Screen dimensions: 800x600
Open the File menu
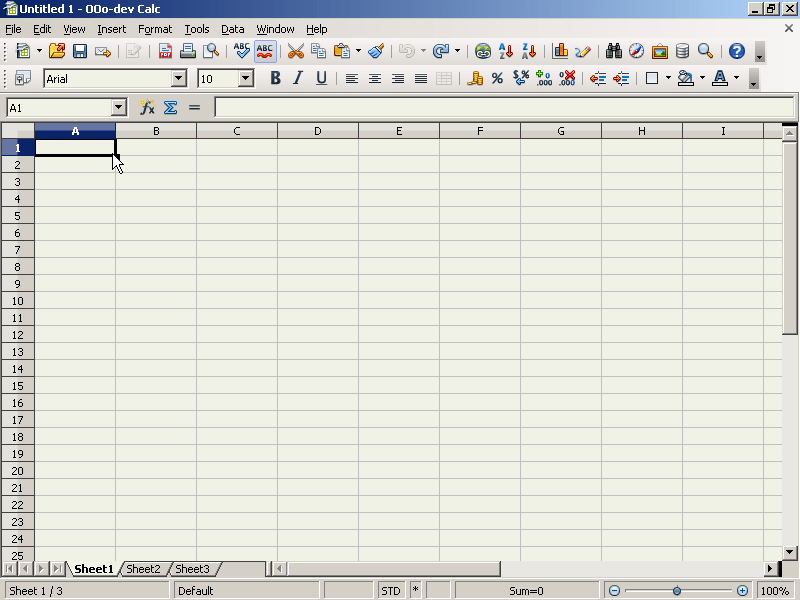(13, 29)
